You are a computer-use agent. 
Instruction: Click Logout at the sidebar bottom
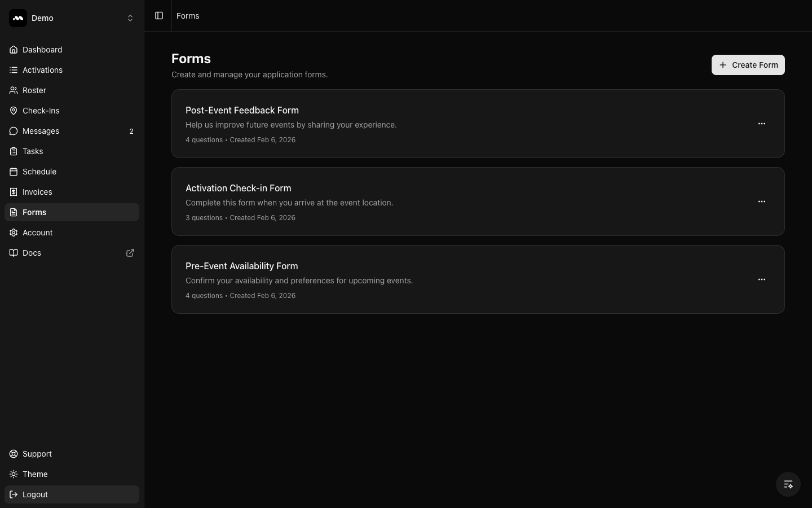tap(35, 494)
